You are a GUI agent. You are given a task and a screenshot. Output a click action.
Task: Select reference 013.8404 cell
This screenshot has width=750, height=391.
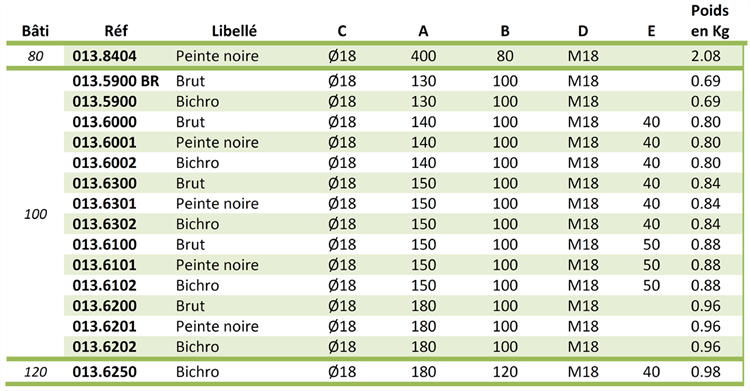tap(104, 56)
